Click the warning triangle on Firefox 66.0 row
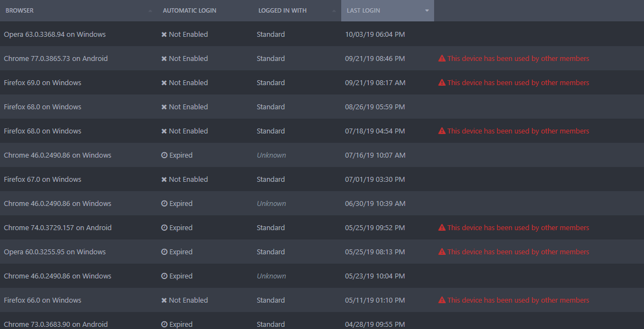The height and width of the screenshot is (329, 644). point(442,300)
